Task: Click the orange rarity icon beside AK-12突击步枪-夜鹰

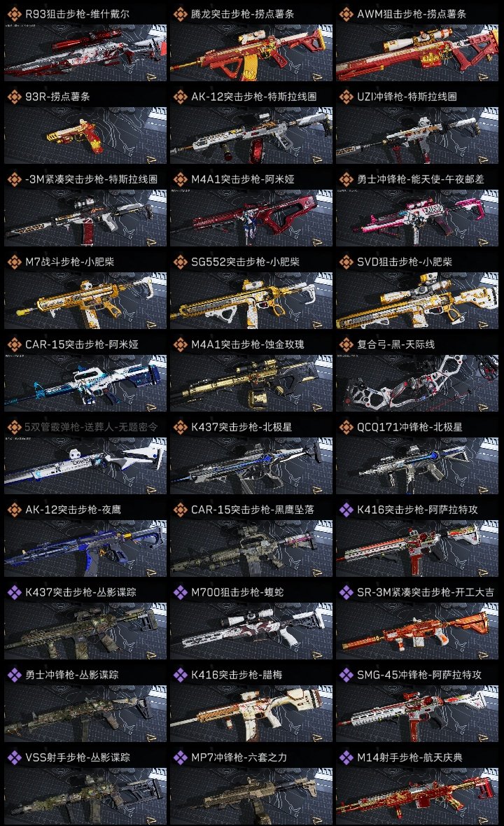Action: 14,510
